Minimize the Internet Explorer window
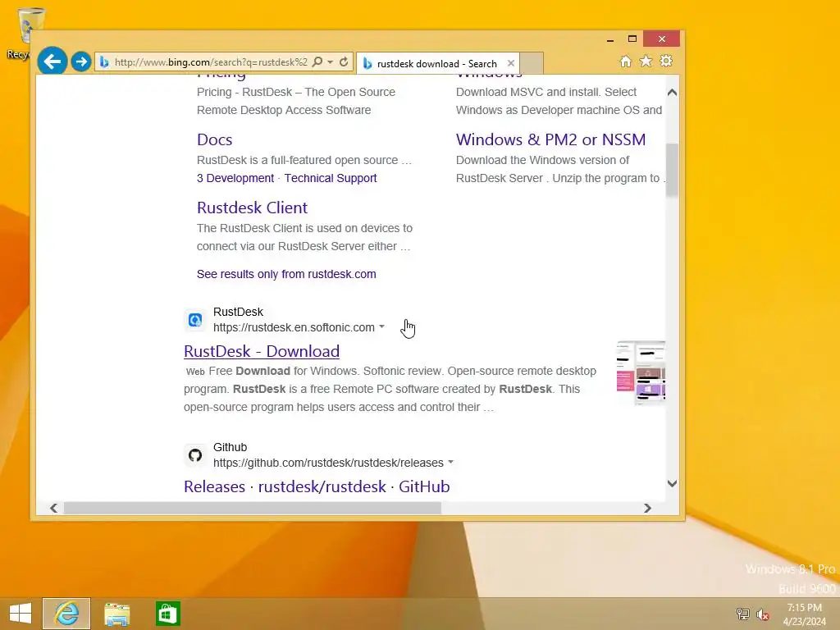 (609, 39)
